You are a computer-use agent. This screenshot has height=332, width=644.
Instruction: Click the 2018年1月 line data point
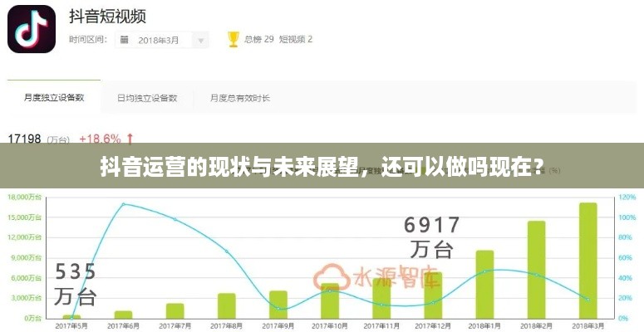click(x=484, y=271)
